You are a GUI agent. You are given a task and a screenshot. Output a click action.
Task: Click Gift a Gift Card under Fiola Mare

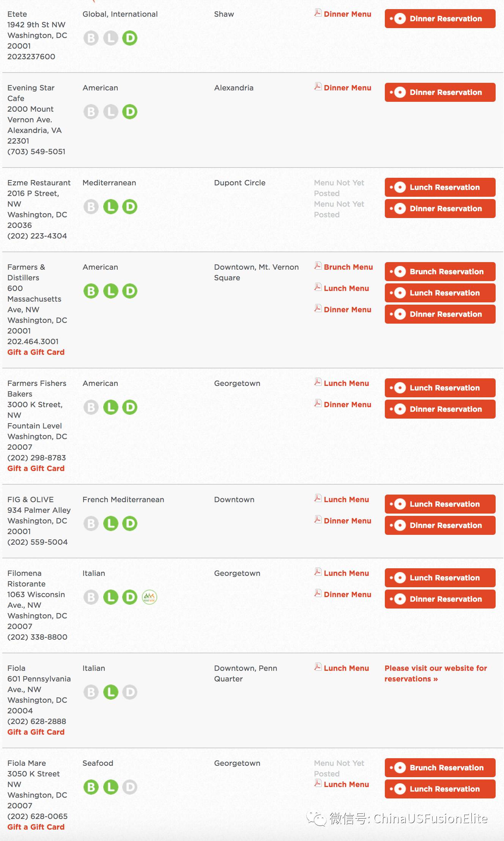tap(36, 827)
